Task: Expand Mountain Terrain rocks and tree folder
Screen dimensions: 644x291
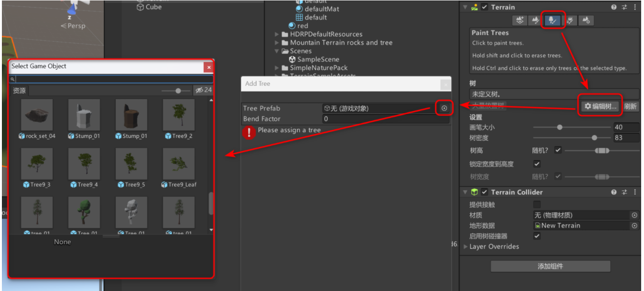Action: (x=277, y=43)
